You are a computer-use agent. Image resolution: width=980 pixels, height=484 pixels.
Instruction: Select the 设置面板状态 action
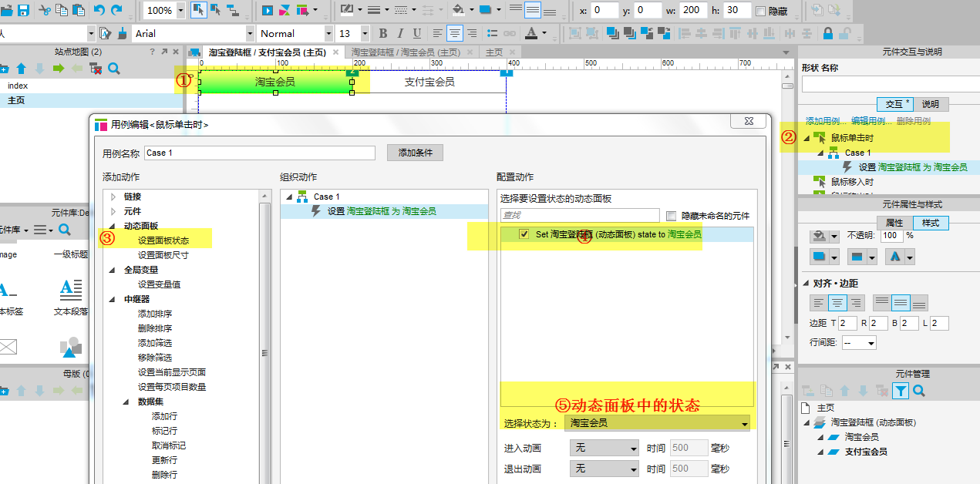pos(163,240)
